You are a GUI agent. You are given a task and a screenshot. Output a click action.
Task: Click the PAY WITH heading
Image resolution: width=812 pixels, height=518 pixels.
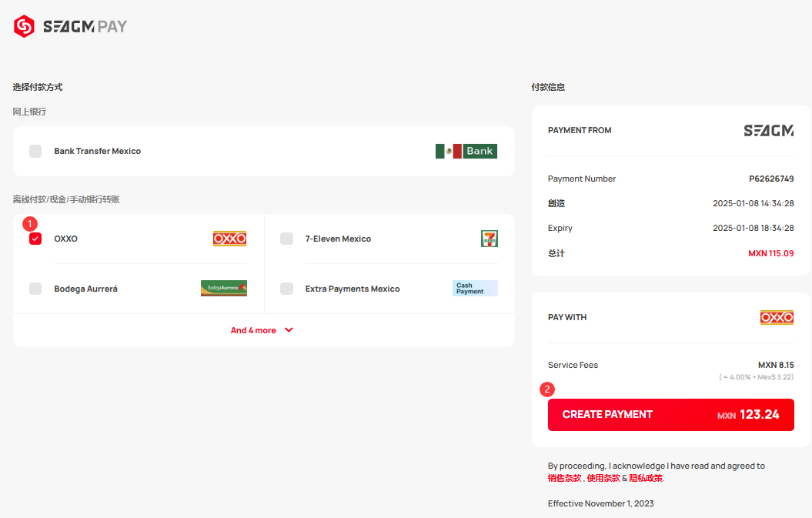(x=567, y=318)
